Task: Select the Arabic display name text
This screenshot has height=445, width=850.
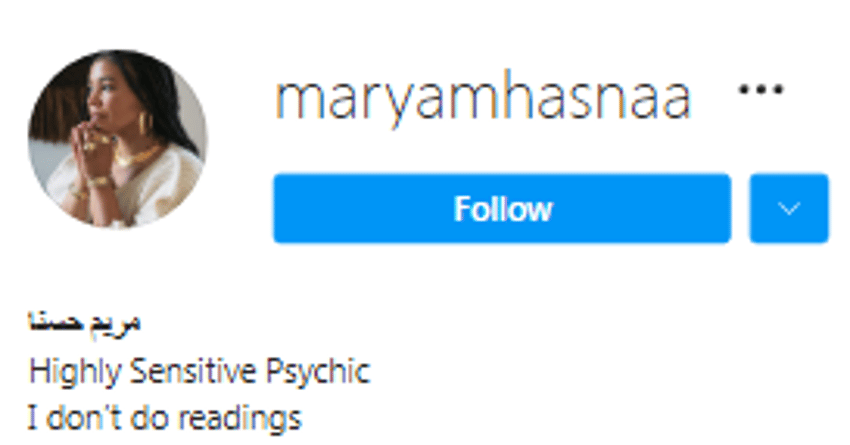Action: [84, 321]
